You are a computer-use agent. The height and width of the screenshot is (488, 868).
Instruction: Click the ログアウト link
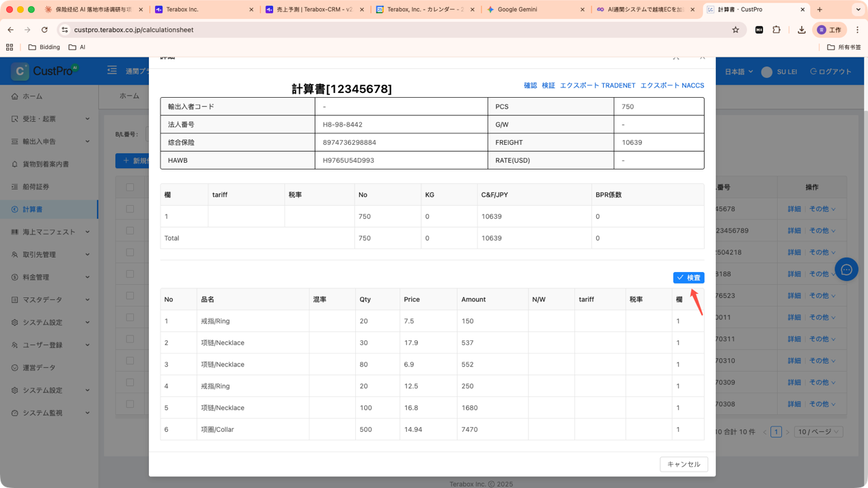tap(830, 72)
